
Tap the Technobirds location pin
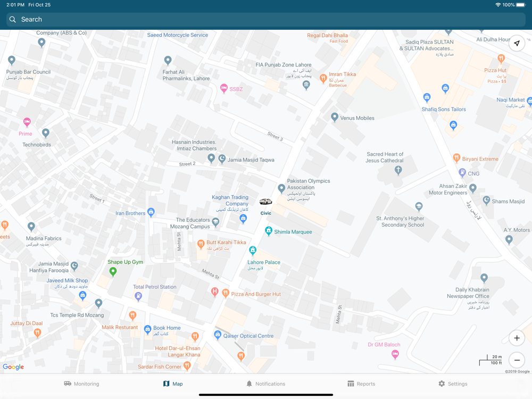[45, 134]
